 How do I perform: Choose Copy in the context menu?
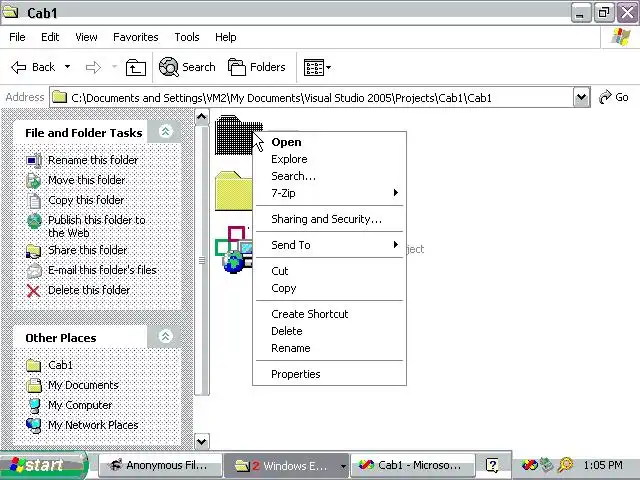(329, 288)
